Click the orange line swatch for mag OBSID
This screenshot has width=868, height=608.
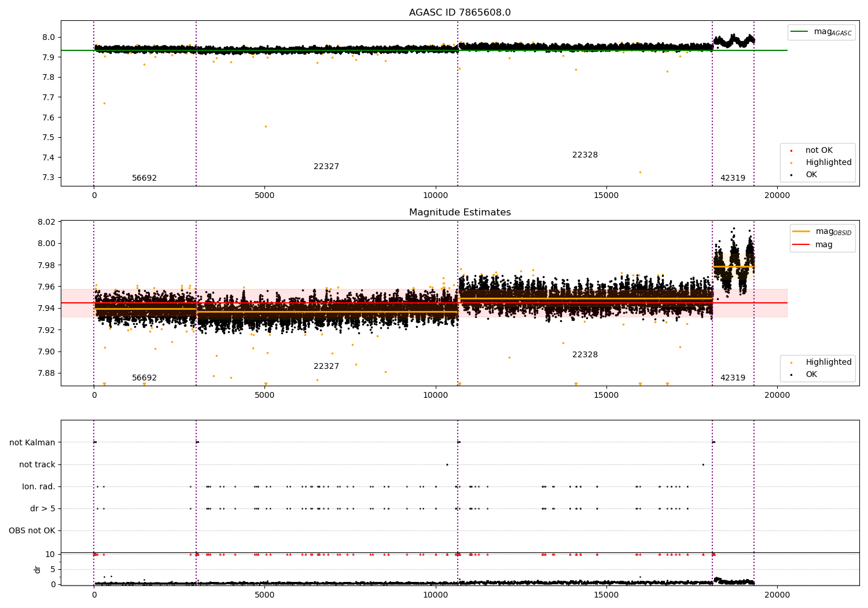click(x=801, y=232)
